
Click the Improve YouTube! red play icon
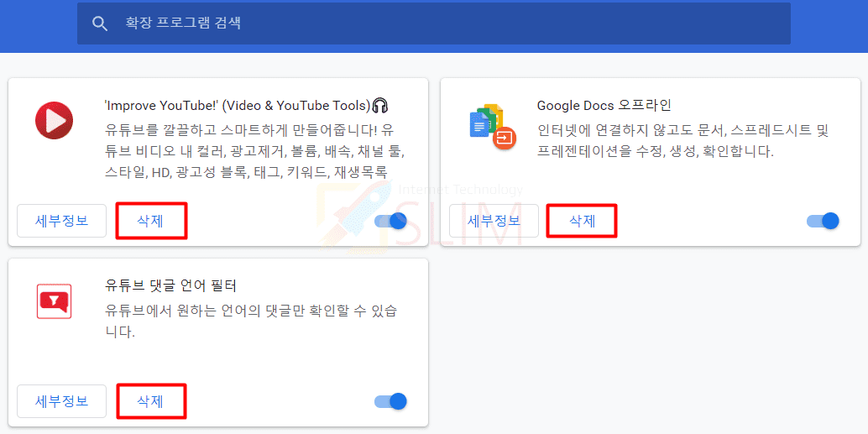pos(55,121)
